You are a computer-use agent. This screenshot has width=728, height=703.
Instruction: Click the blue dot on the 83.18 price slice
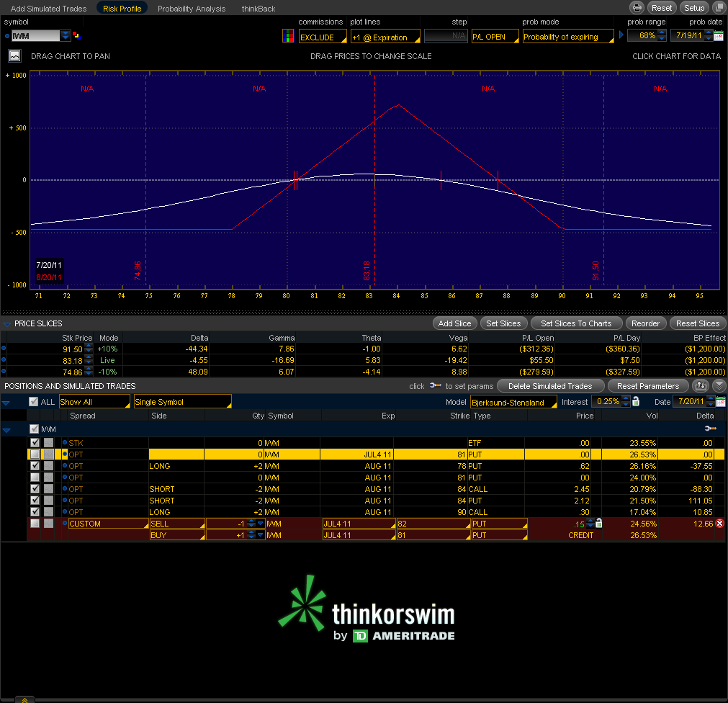tap(4, 359)
